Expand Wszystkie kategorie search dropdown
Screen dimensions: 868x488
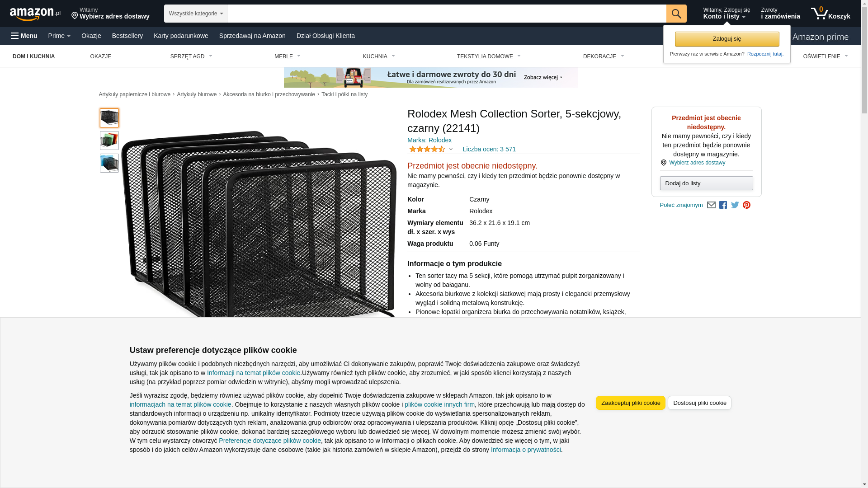(x=195, y=14)
